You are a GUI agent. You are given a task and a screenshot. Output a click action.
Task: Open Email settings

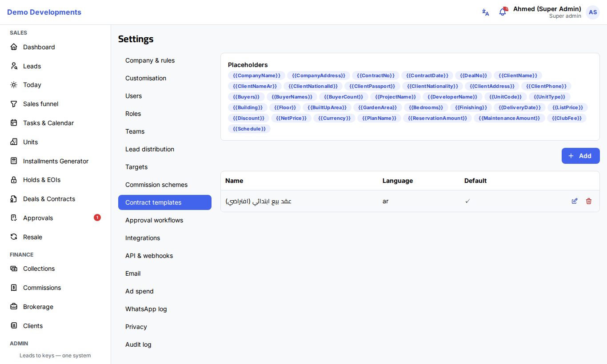coord(165,273)
